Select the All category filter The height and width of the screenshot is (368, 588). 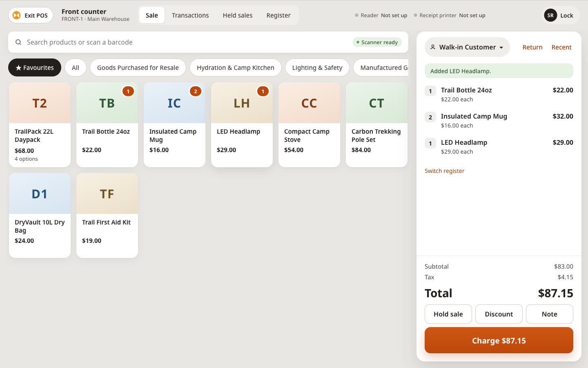click(x=76, y=67)
